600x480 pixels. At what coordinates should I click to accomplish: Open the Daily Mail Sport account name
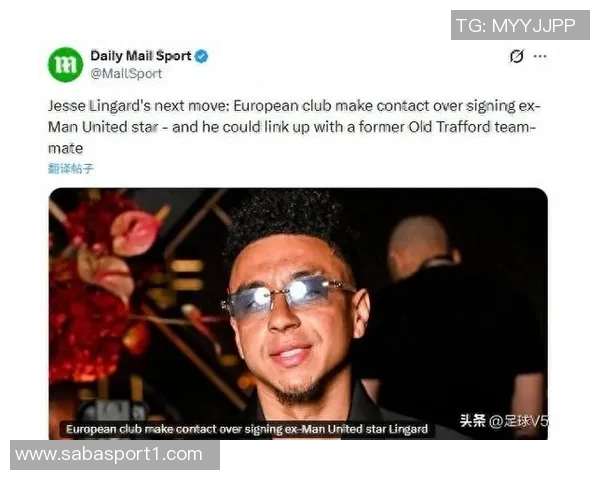(x=141, y=56)
